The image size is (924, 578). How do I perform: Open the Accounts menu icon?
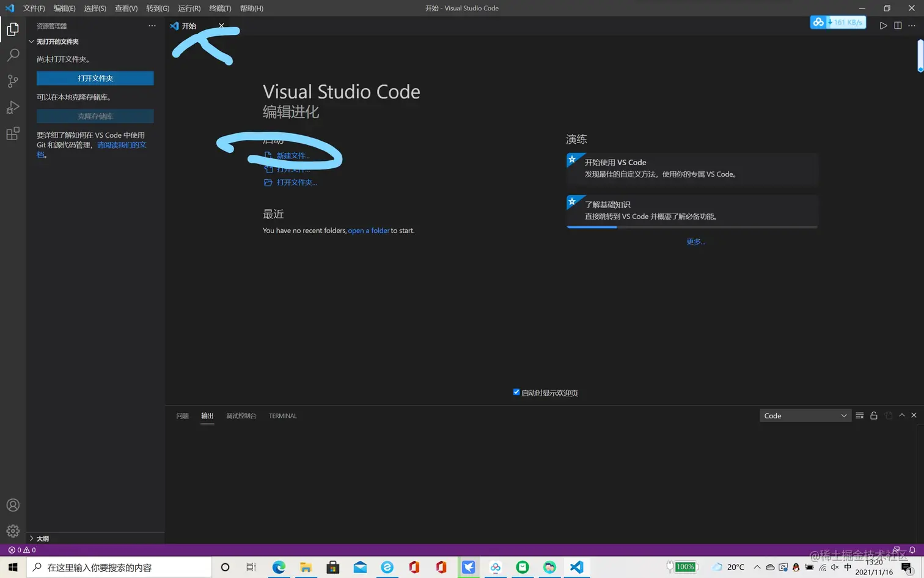(x=13, y=505)
